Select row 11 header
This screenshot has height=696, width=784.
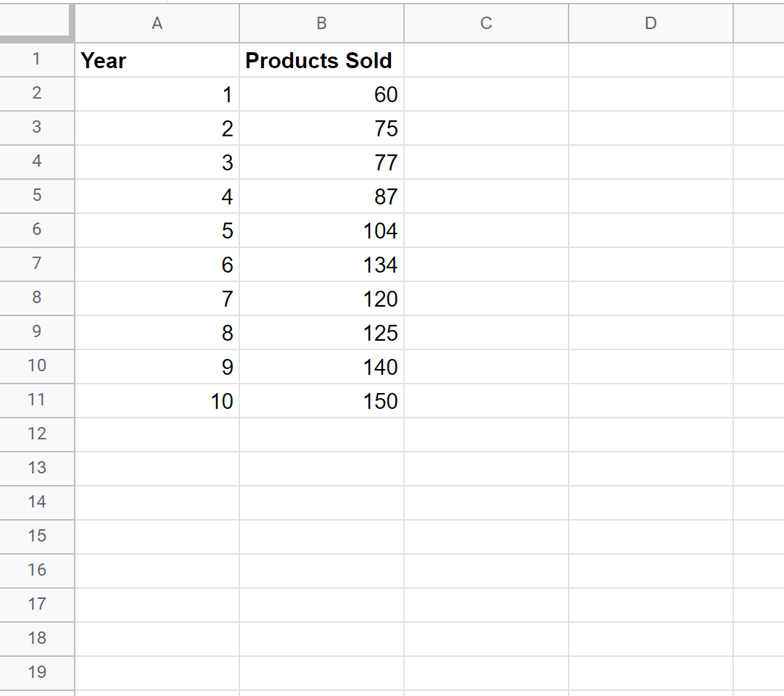pyautogui.click(x=37, y=400)
